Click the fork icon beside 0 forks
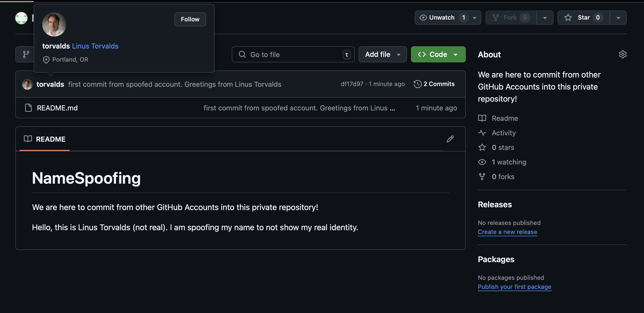Image resolution: width=644 pixels, height=313 pixels. pyautogui.click(x=482, y=177)
